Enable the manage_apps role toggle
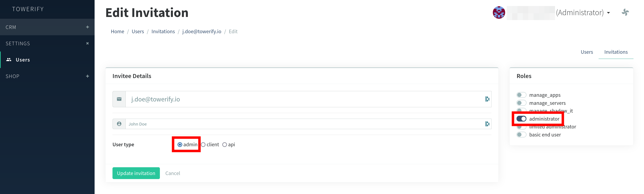Screen dimensions: 644x194 tap(521, 95)
